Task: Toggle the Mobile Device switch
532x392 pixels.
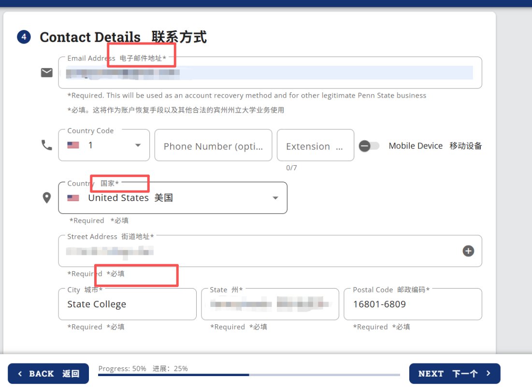Action: (x=369, y=146)
